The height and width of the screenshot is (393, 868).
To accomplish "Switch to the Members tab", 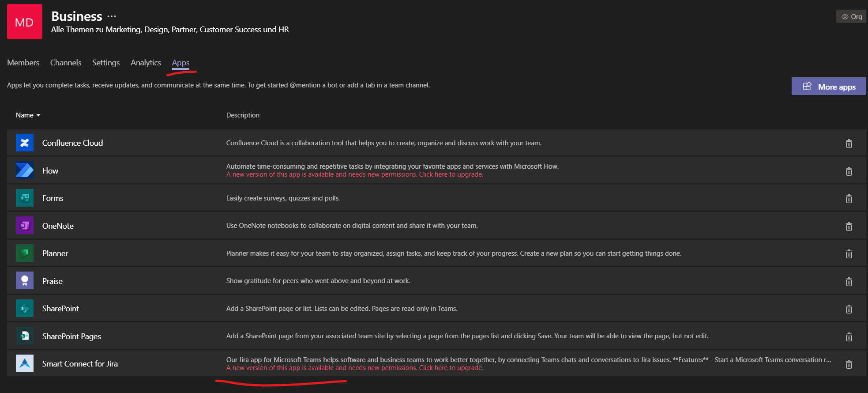I will pos(23,63).
